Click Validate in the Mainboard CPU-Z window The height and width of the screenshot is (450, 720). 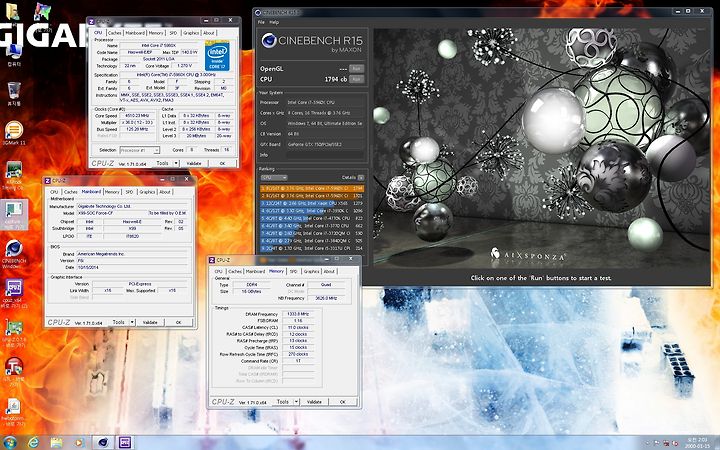click(x=150, y=322)
